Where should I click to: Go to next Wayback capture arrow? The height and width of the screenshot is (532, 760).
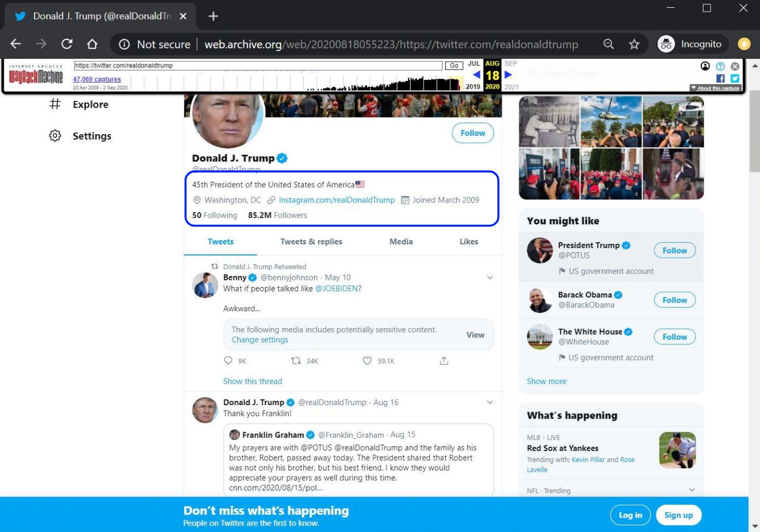508,75
